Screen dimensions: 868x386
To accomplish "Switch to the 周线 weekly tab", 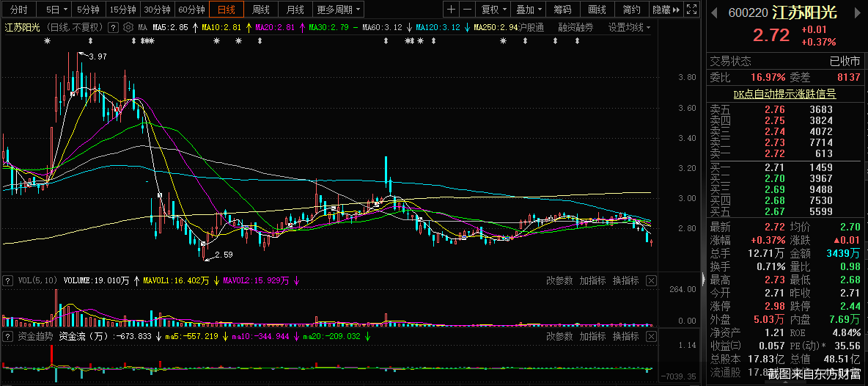I will click(261, 10).
